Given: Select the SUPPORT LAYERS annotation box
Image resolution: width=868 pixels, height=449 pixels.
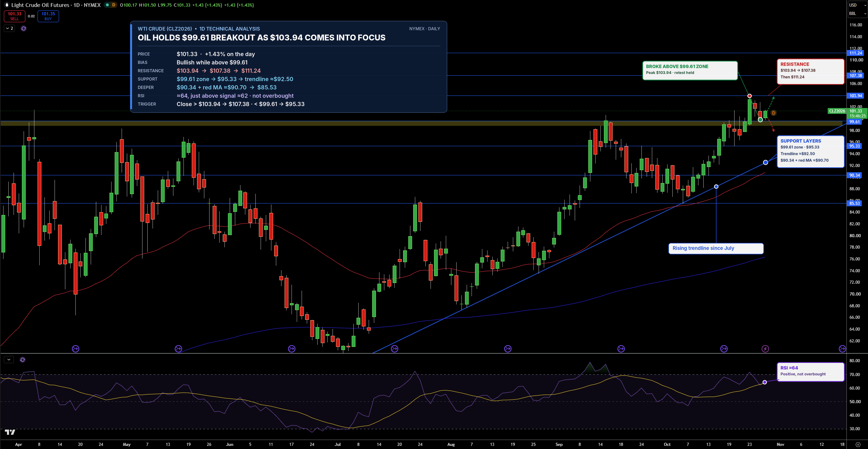Looking at the screenshot, I should 810,151.
